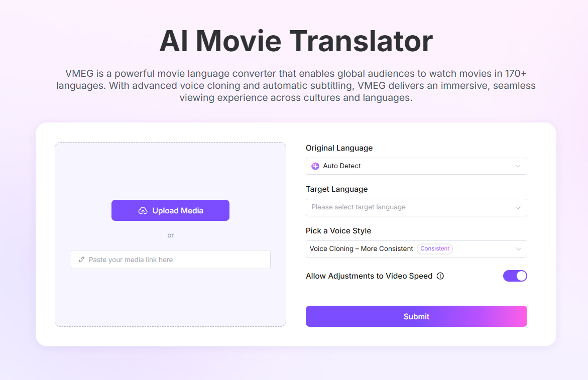Screen dimensions: 588x380
Task: Open the Original Language dropdown
Action: (x=416, y=166)
